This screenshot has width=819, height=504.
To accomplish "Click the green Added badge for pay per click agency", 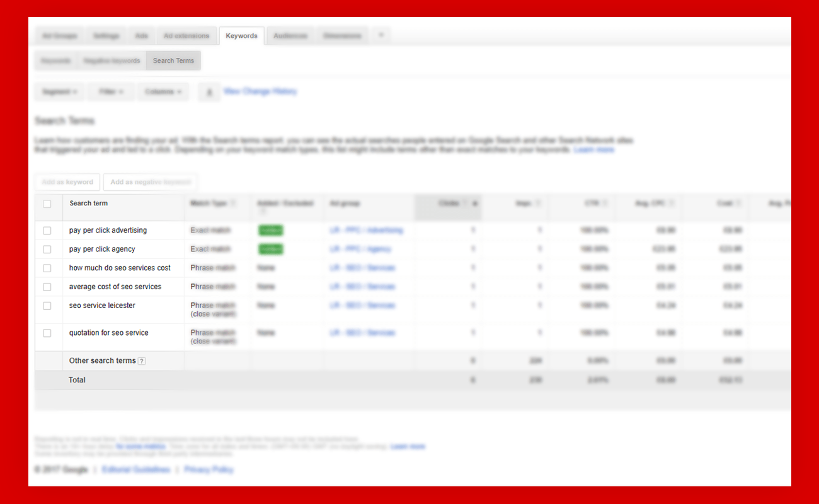I will click(x=271, y=249).
